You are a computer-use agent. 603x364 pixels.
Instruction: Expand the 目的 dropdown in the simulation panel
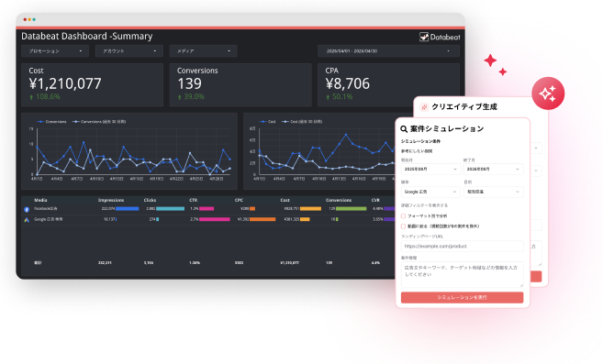point(494,192)
